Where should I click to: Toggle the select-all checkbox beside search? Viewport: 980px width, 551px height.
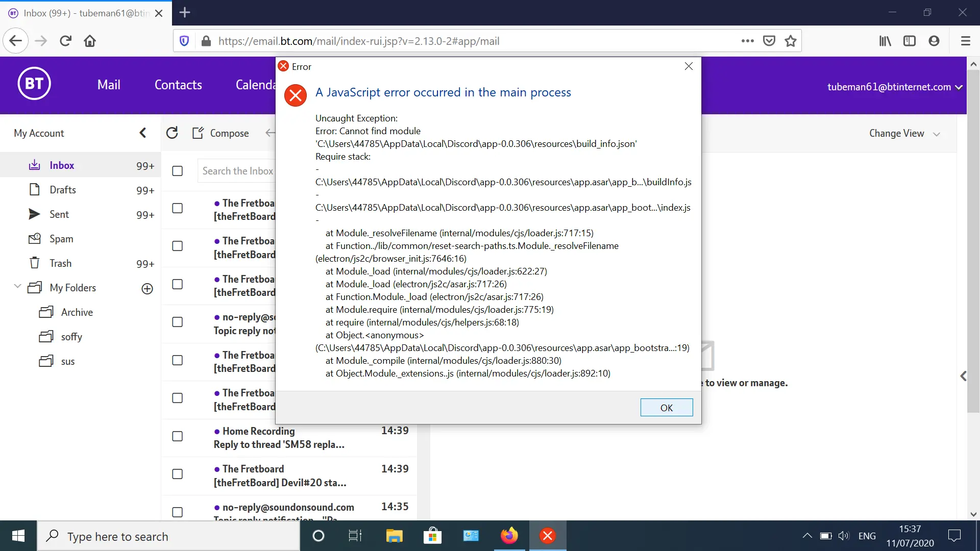177,171
